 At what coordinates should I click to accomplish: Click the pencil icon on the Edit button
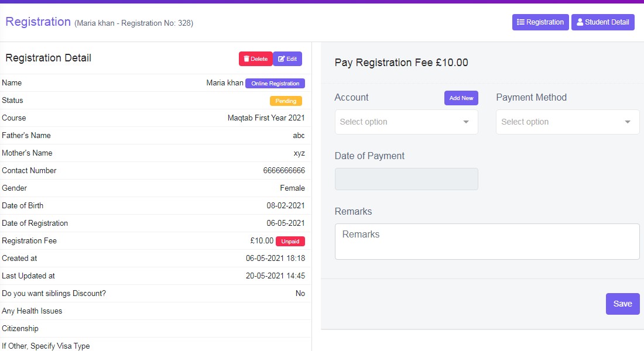click(282, 58)
